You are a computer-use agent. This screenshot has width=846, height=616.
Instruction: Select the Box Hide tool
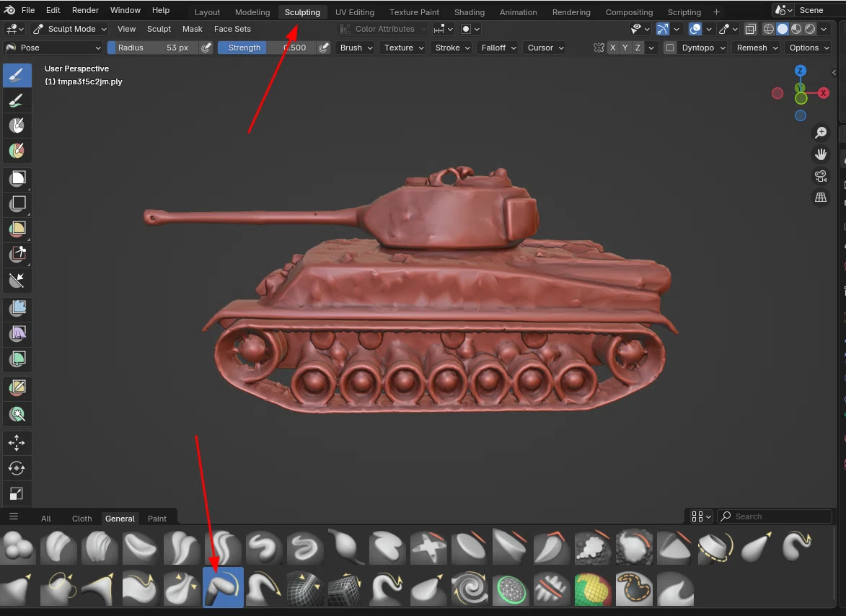point(17,203)
